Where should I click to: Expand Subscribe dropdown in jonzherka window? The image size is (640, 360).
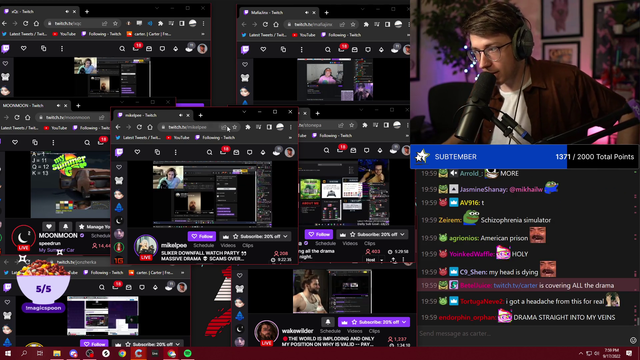pos(178,344)
